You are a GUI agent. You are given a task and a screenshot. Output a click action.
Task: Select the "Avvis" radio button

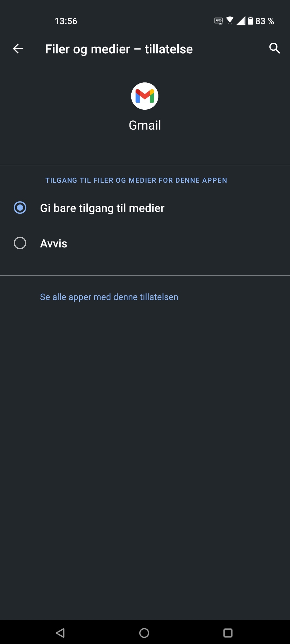(20, 243)
